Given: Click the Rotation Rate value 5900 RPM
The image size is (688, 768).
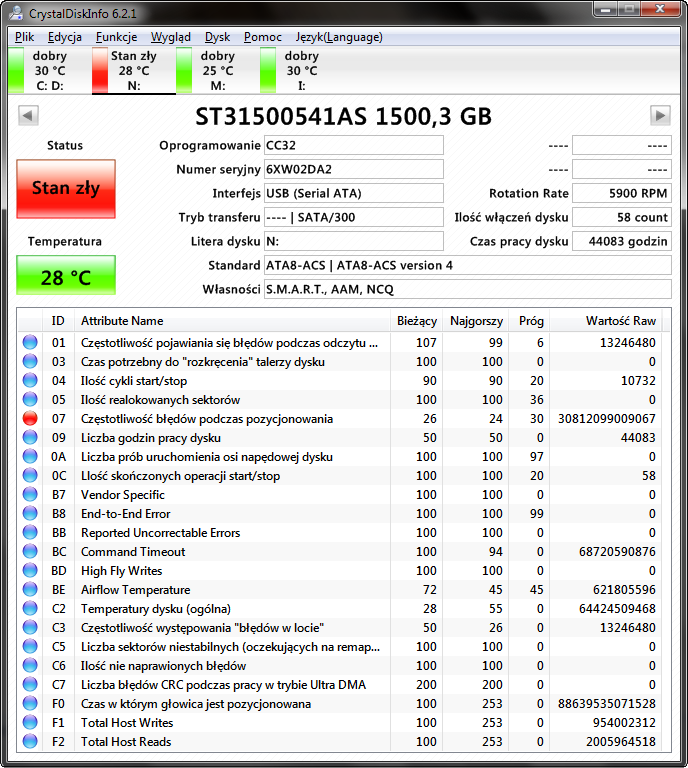Looking at the screenshot, I should point(622,193).
